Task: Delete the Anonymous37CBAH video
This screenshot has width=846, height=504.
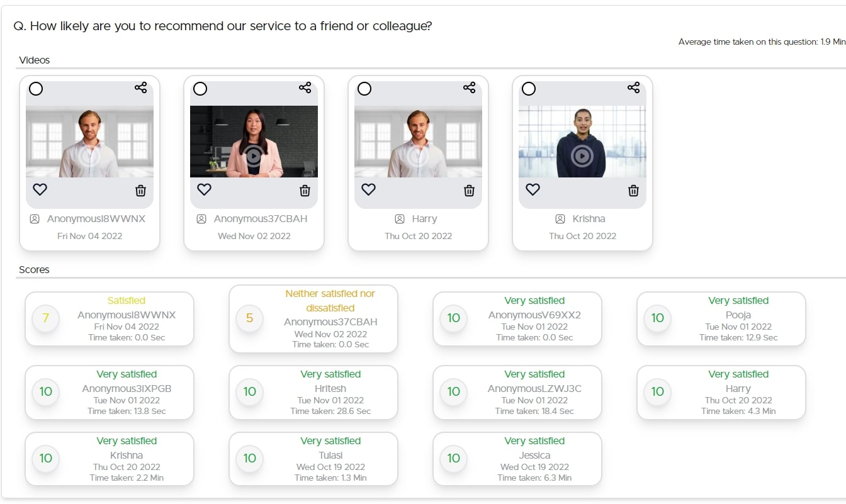Action: click(305, 190)
